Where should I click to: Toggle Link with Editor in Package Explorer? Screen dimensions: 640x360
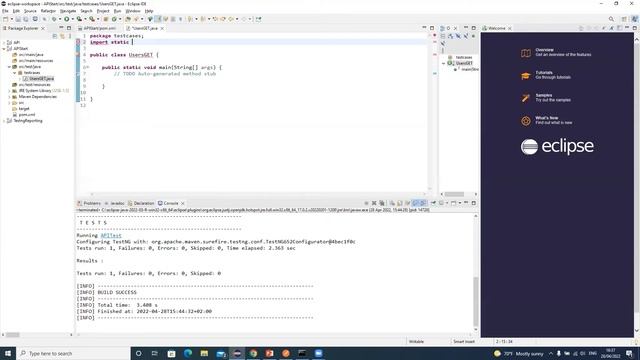62,36
